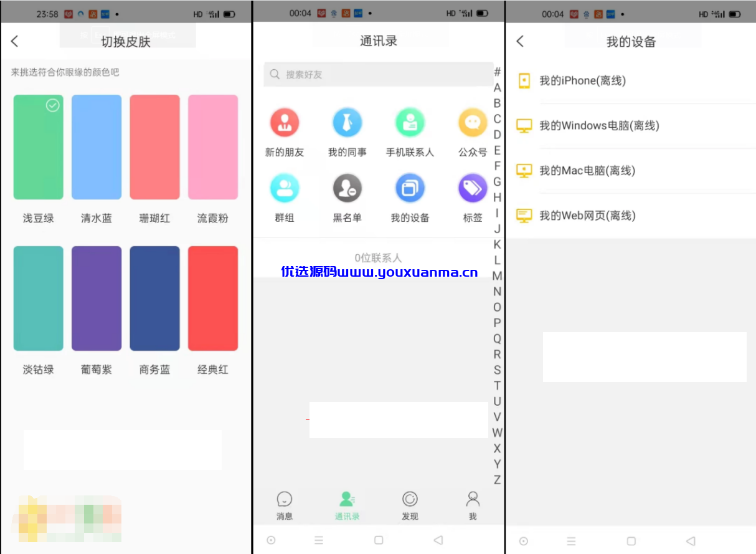Image resolution: width=756 pixels, height=554 pixels.
Task: Open the 标签 icon
Action: click(473, 188)
